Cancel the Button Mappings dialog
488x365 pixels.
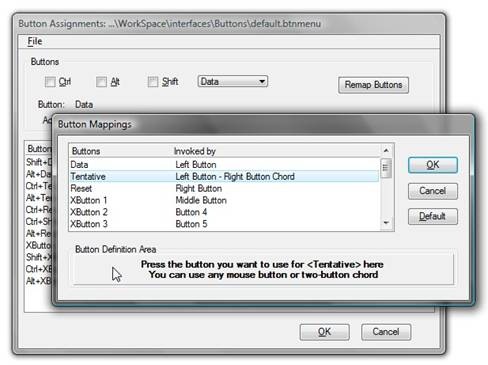pyautogui.click(x=433, y=191)
